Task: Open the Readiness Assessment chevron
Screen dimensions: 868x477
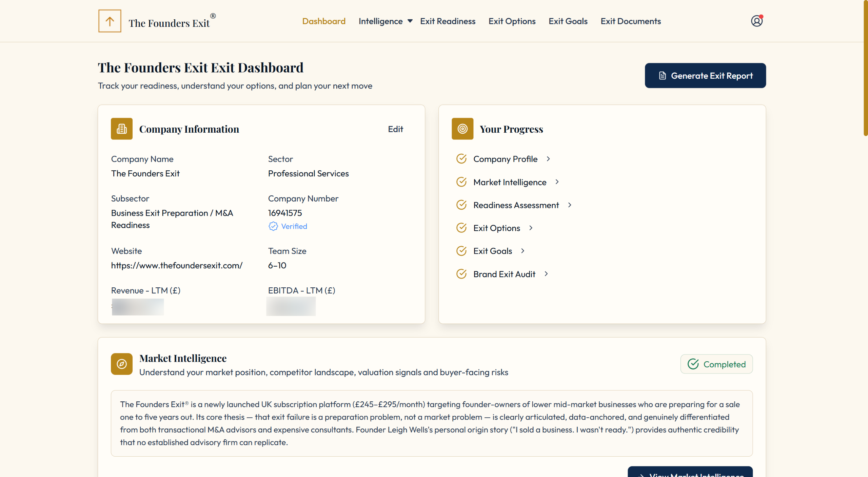Action: pyautogui.click(x=570, y=205)
